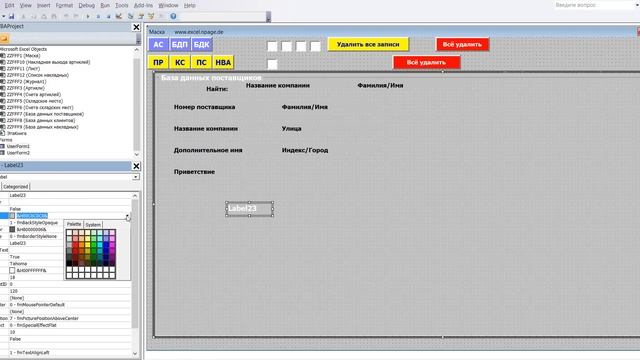Image resolution: width=640 pixels, height=360 pixels.
Task: Click Properties list scroll-down arrow
Action: click(135, 353)
